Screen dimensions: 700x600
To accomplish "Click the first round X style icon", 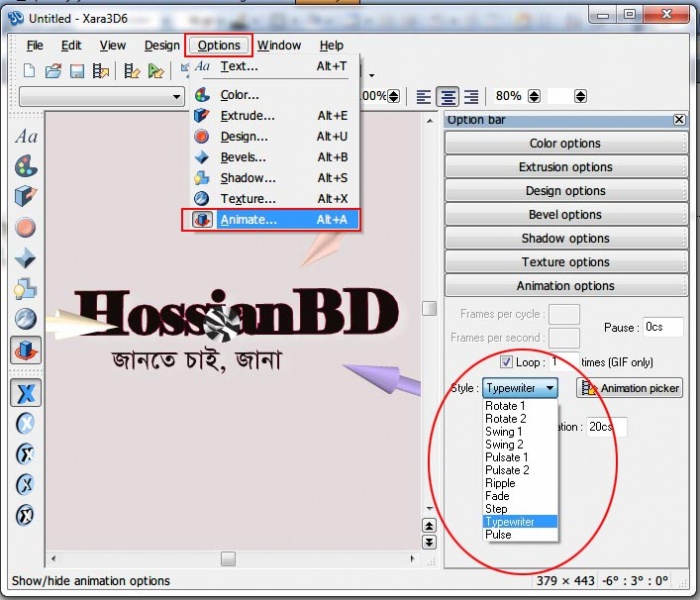I will 25,423.
